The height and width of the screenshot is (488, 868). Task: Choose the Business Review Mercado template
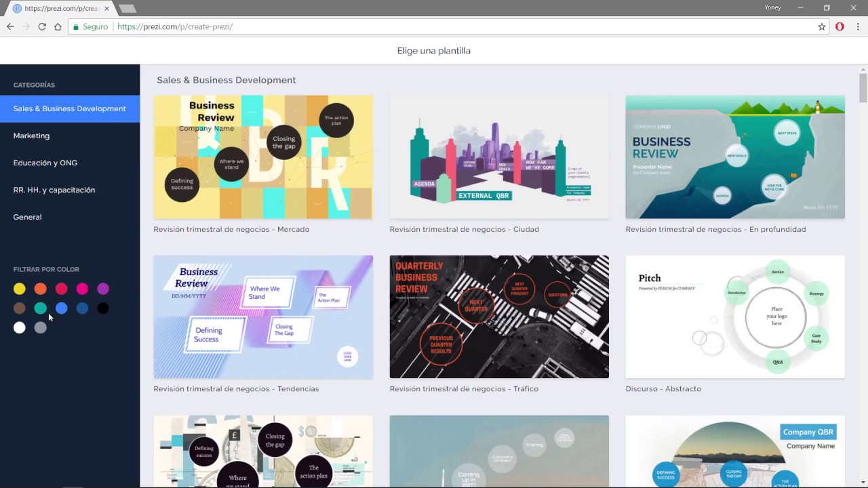coord(263,157)
